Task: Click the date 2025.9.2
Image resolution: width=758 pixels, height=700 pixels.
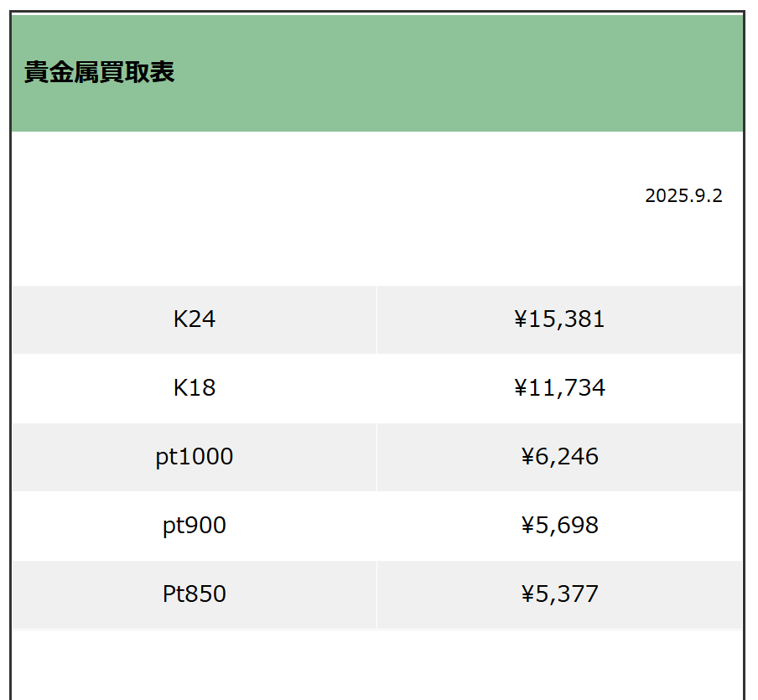Action: pyautogui.click(x=683, y=196)
